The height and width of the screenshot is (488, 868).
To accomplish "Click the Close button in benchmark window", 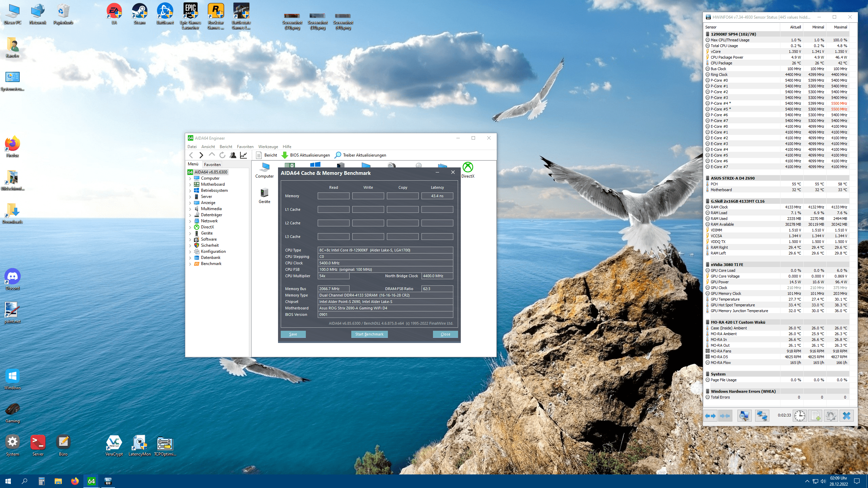I will coord(445,334).
